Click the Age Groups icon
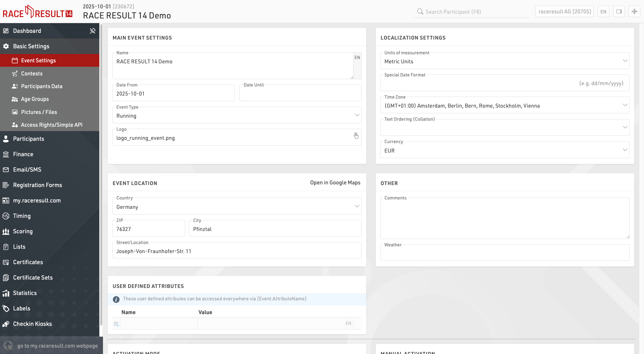The height and width of the screenshot is (354, 644). point(15,99)
